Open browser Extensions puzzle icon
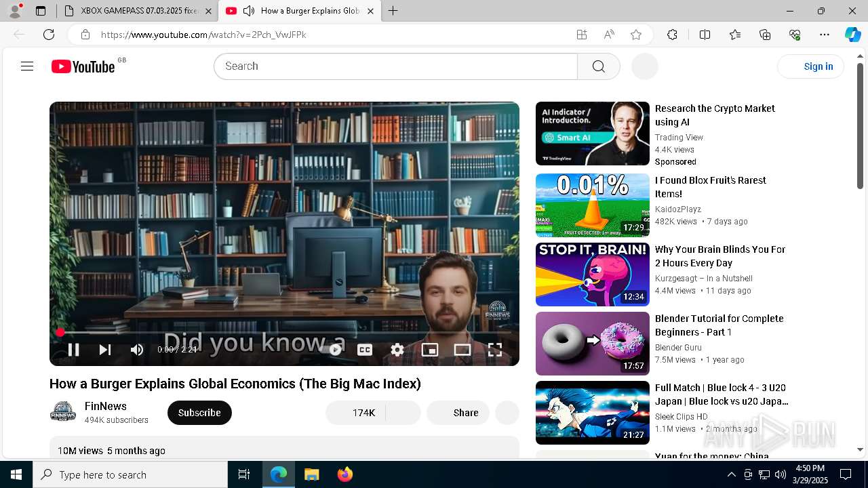Viewport: 868px width, 488px height. click(x=672, y=35)
